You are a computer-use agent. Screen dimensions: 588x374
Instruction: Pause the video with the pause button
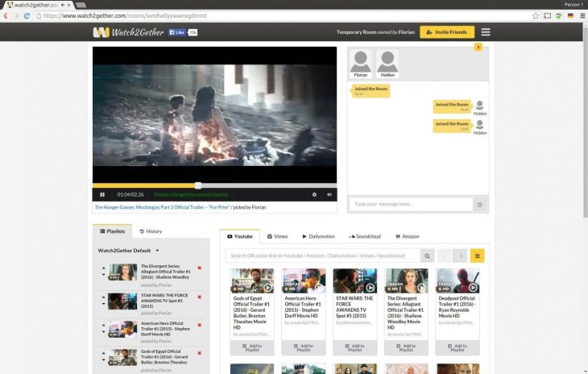[x=102, y=195]
